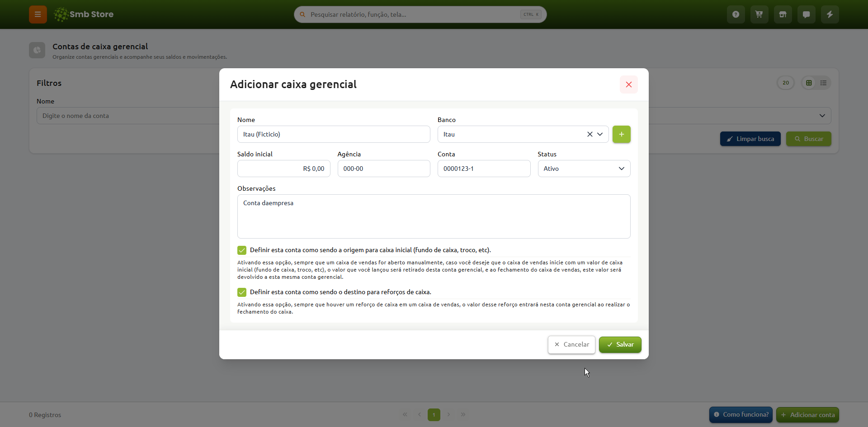The width and height of the screenshot is (868, 427).
Task: Go to previous page arrow
Action: [x=420, y=414]
